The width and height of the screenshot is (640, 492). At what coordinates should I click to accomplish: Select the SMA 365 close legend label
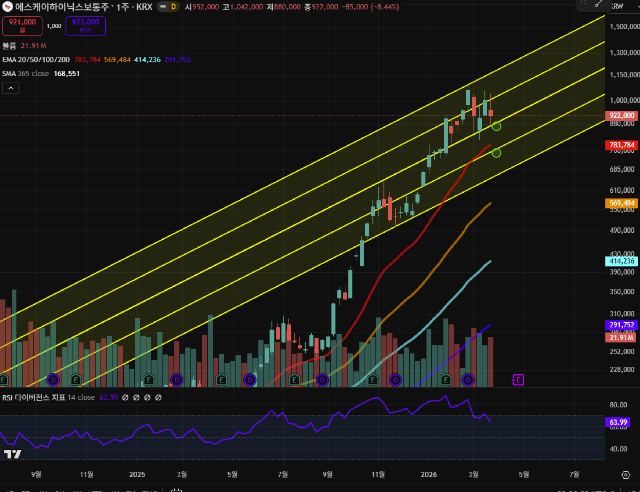25,73
